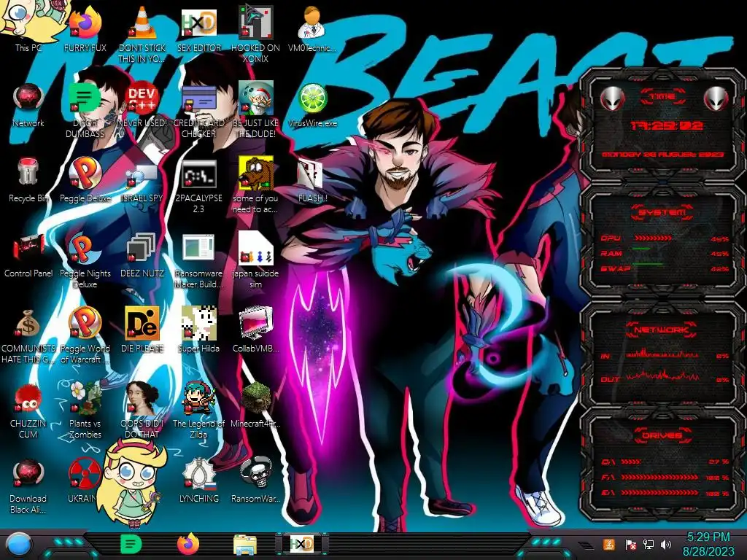Open File Explorer from the taskbar
The image size is (747, 560).
click(245, 545)
